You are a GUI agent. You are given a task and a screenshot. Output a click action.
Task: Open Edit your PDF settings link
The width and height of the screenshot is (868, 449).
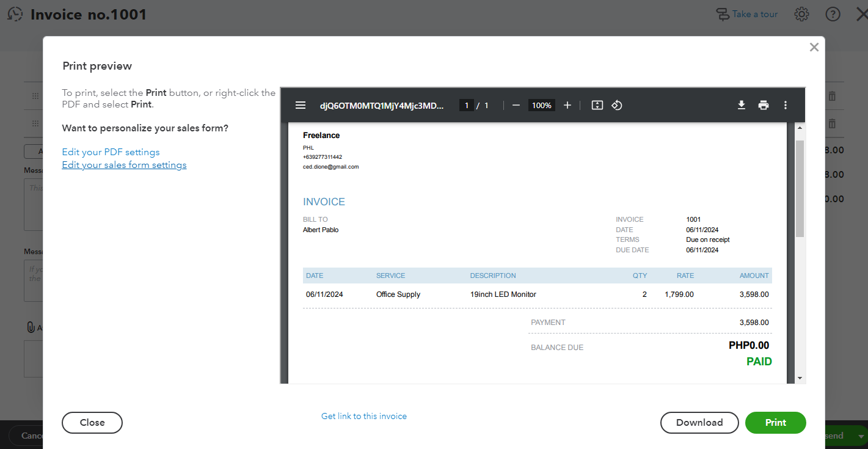(x=111, y=152)
